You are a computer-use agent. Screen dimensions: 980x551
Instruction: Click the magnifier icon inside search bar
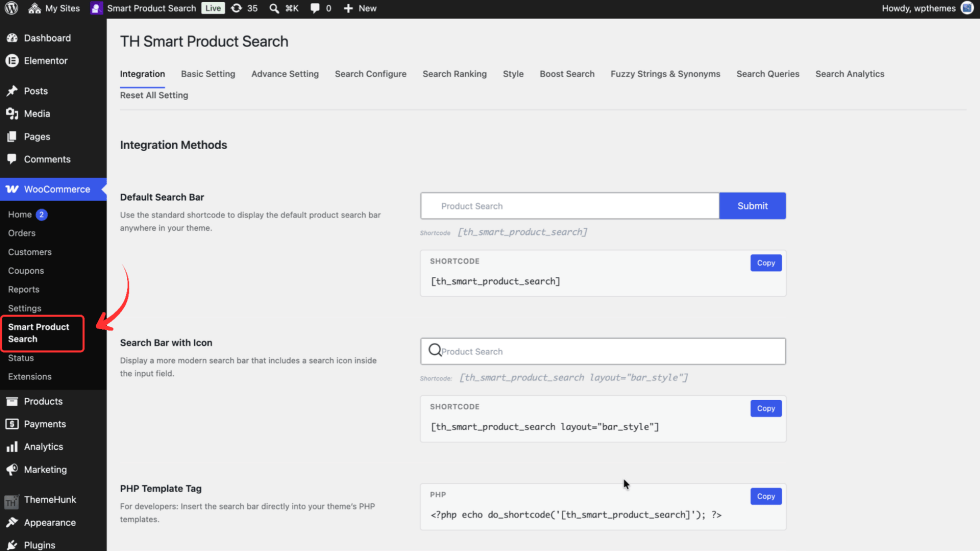click(435, 350)
